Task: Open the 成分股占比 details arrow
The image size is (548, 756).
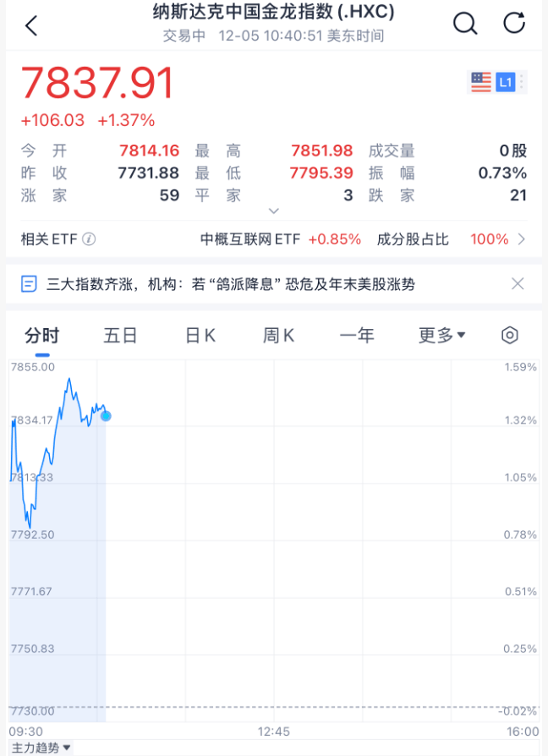Action: click(x=521, y=239)
